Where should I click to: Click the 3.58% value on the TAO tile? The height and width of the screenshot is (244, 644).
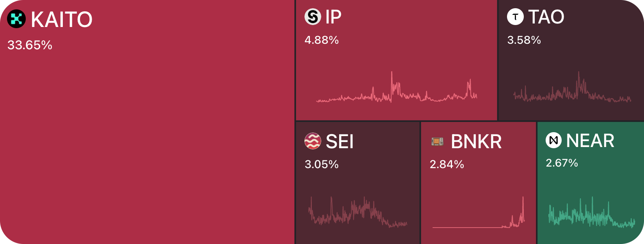point(524,40)
